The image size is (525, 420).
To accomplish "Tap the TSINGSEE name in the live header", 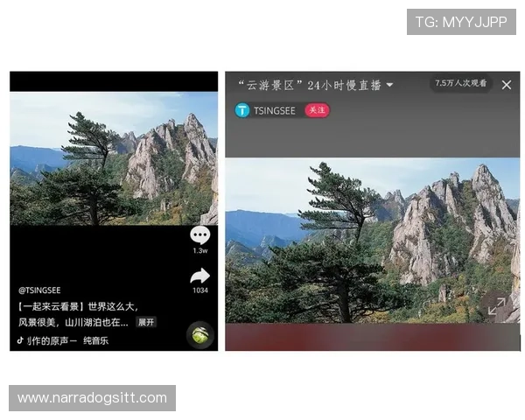I will tap(275, 110).
